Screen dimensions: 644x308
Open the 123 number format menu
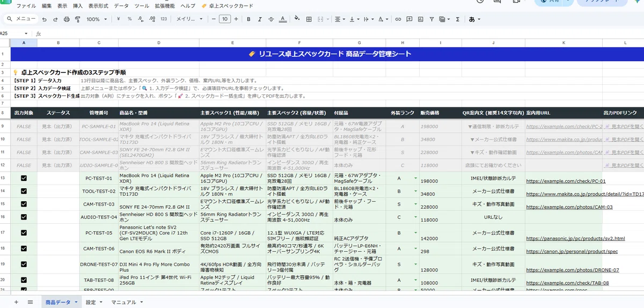pyautogui.click(x=164, y=19)
